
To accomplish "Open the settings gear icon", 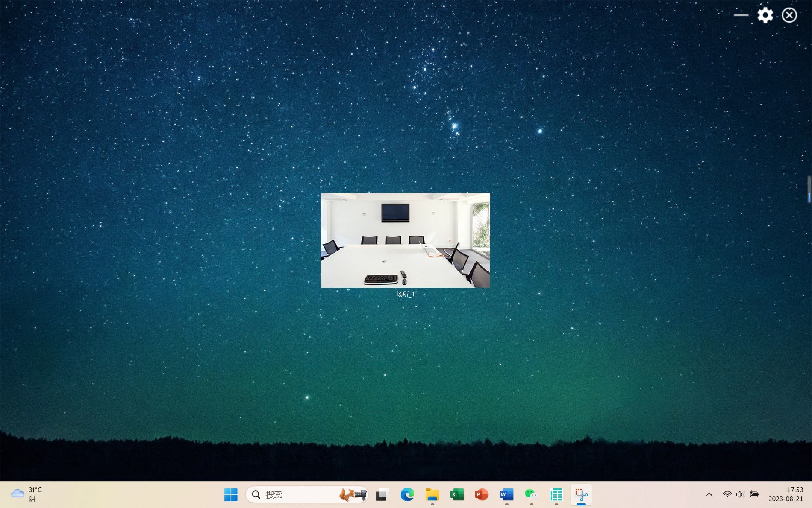I will pos(765,15).
